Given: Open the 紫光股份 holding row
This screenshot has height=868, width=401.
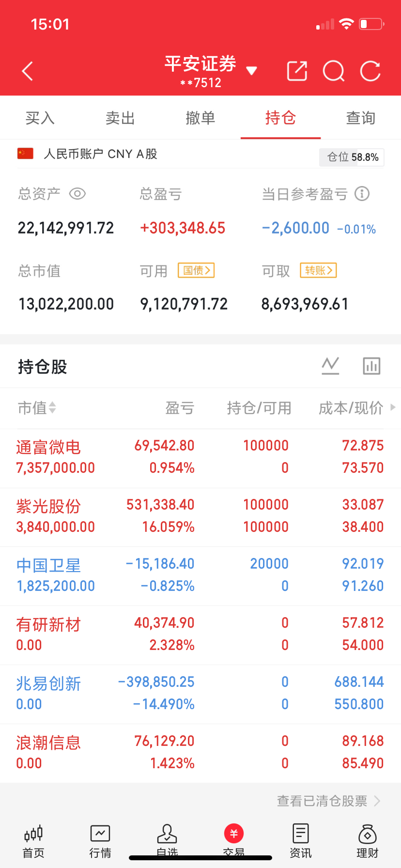Looking at the screenshot, I should click(x=200, y=517).
